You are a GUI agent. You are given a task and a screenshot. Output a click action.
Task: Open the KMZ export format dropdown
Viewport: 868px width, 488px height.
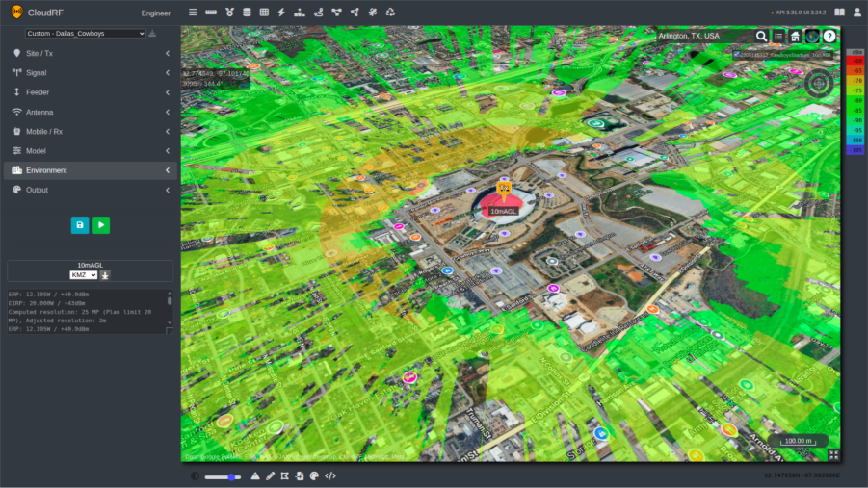coord(84,275)
